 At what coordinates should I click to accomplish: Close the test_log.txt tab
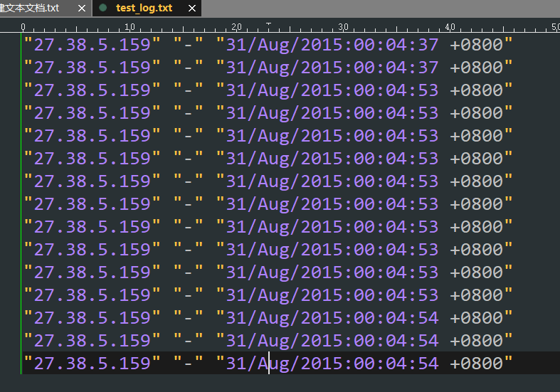point(192,8)
